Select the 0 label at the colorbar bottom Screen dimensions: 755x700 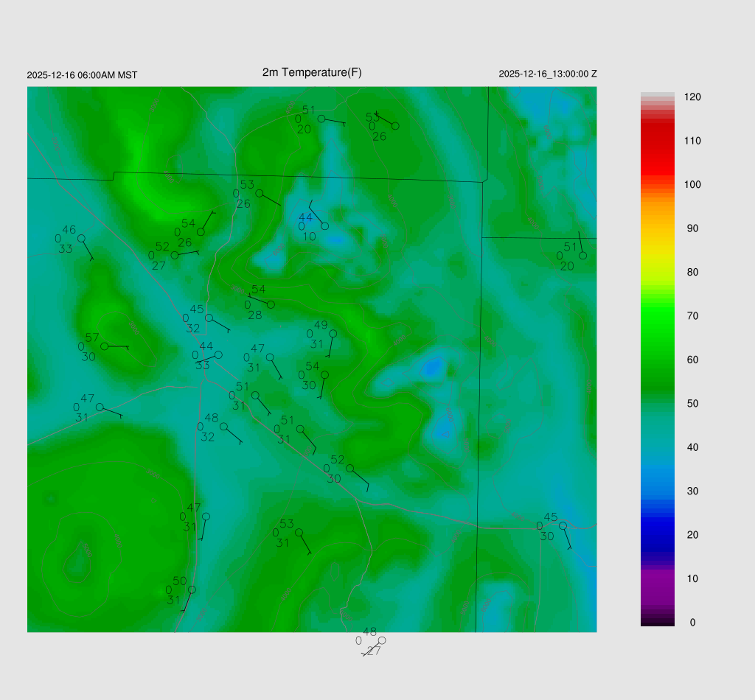[692, 623]
